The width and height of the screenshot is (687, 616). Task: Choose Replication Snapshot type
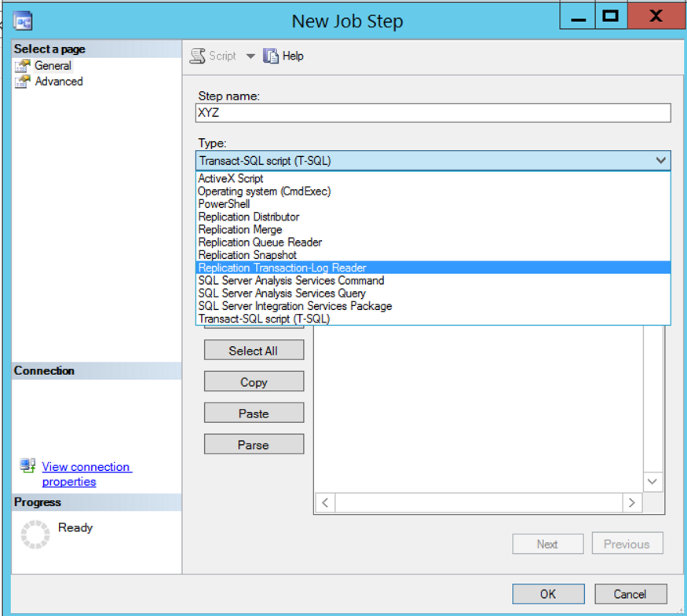tap(433, 255)
